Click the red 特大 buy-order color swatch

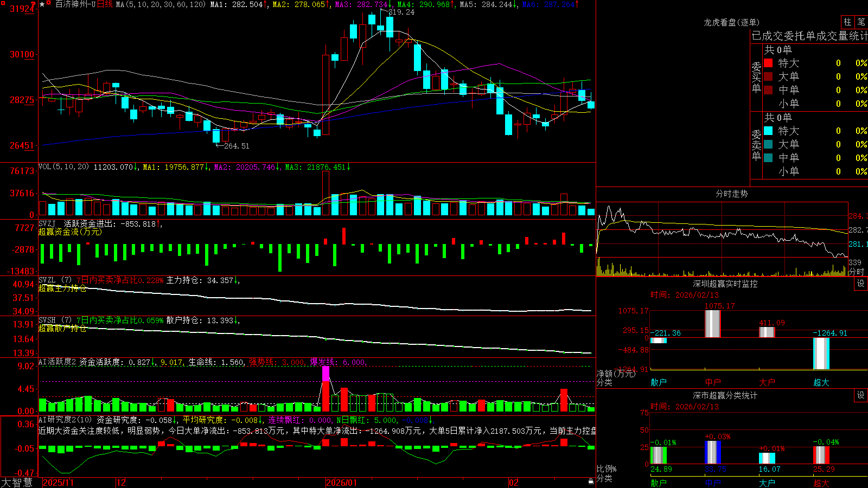768,63
